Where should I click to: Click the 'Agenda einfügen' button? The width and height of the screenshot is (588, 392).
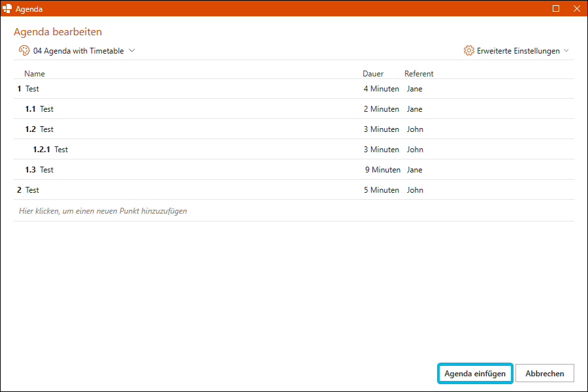point(475,373)
